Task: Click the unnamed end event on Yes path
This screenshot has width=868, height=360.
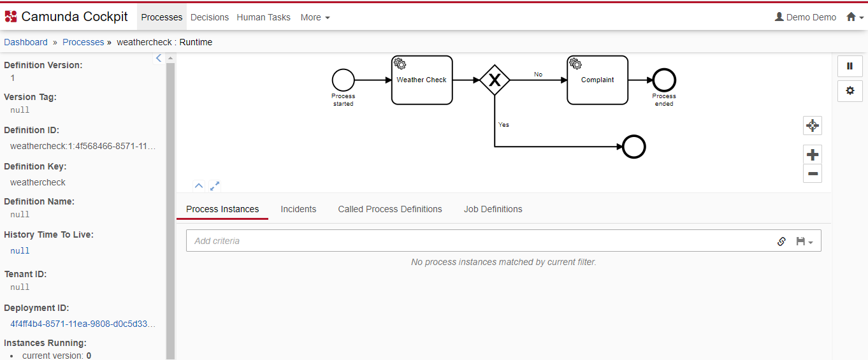Action: click(633, 147)
